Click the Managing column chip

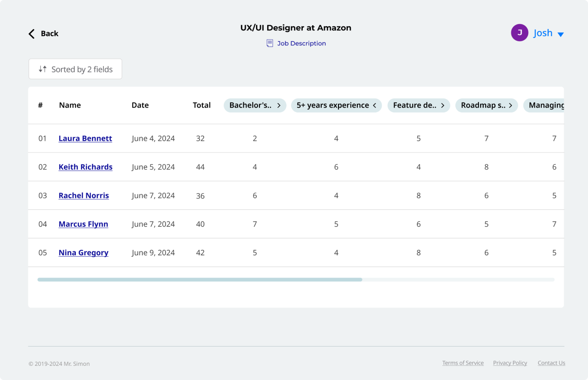[544, 105]
